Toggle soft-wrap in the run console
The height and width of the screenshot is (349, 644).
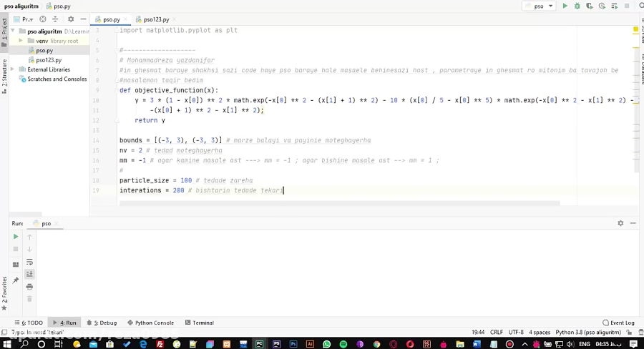click(x=29, y=262)
